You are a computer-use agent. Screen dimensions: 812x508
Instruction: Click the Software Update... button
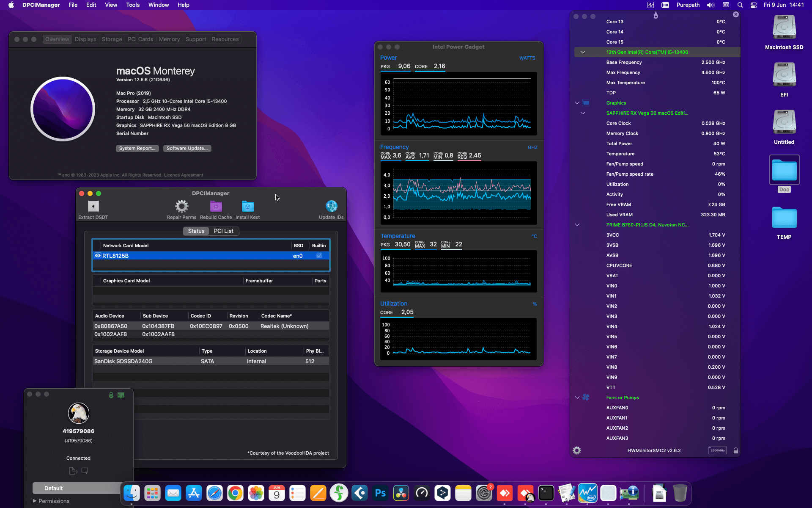click(187, 148)
